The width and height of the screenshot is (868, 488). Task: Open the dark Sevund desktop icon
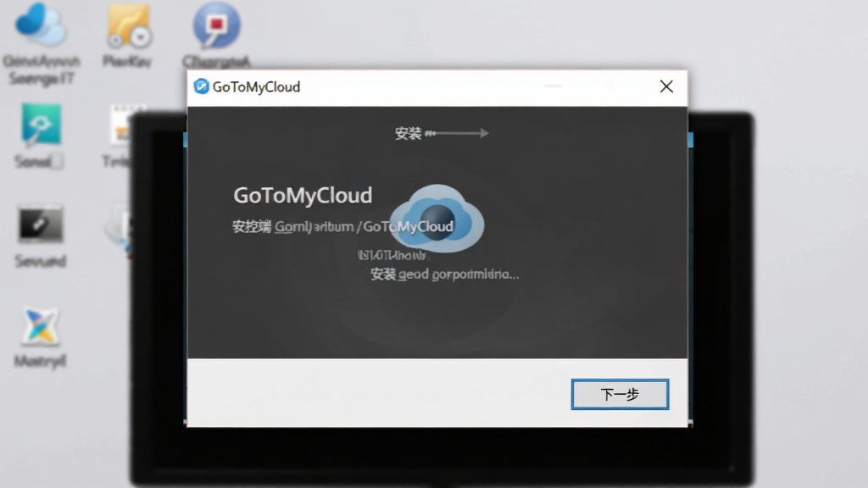click(41, 225)
